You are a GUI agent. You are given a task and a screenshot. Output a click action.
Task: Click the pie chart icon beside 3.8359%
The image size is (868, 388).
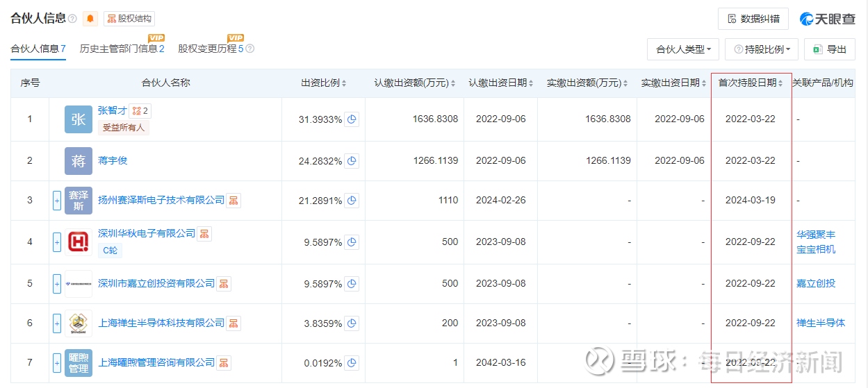tap(352, 323)
